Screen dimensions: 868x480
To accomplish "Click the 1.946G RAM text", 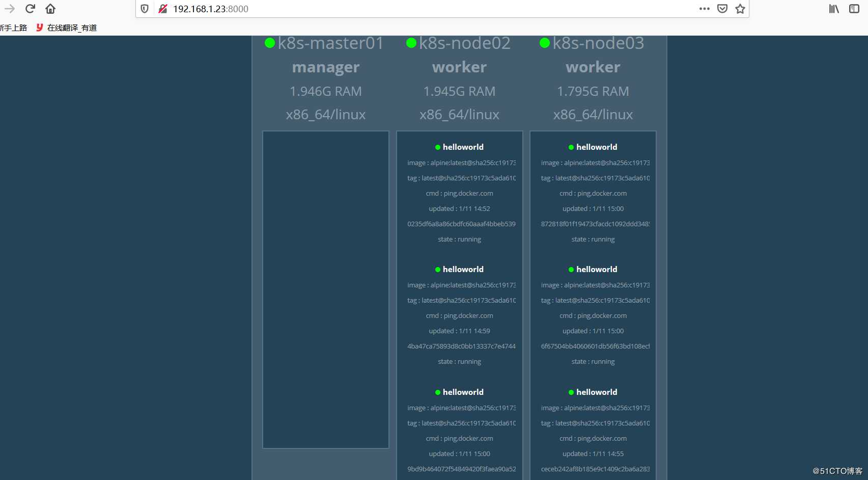I will (326, 91).
